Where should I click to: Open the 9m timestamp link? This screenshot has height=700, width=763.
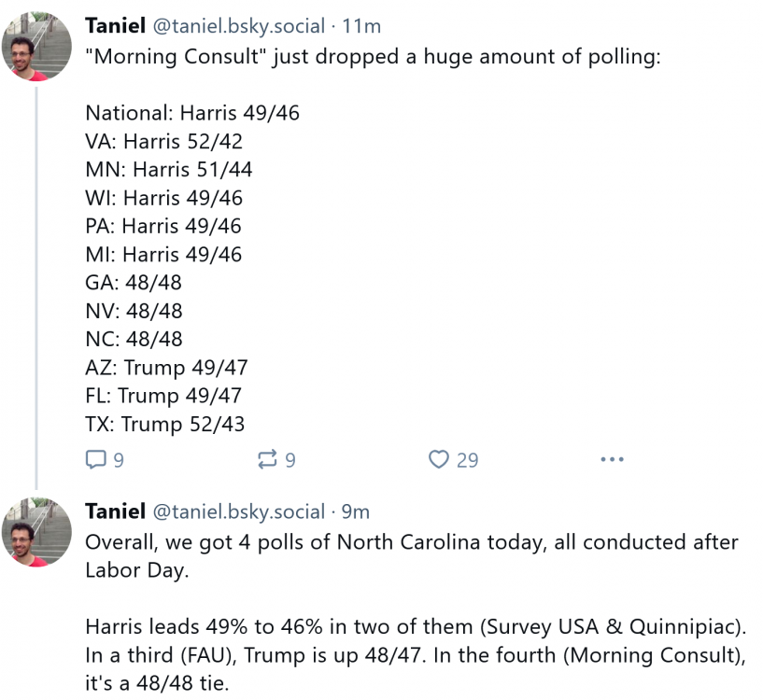point(356,511)
